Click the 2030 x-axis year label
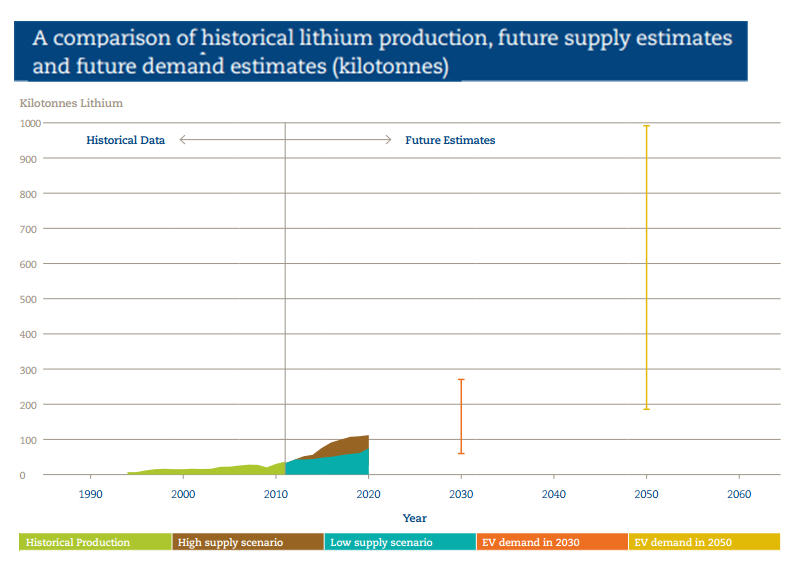This screenshot has width=796, height=569. (x=461, y=494)
